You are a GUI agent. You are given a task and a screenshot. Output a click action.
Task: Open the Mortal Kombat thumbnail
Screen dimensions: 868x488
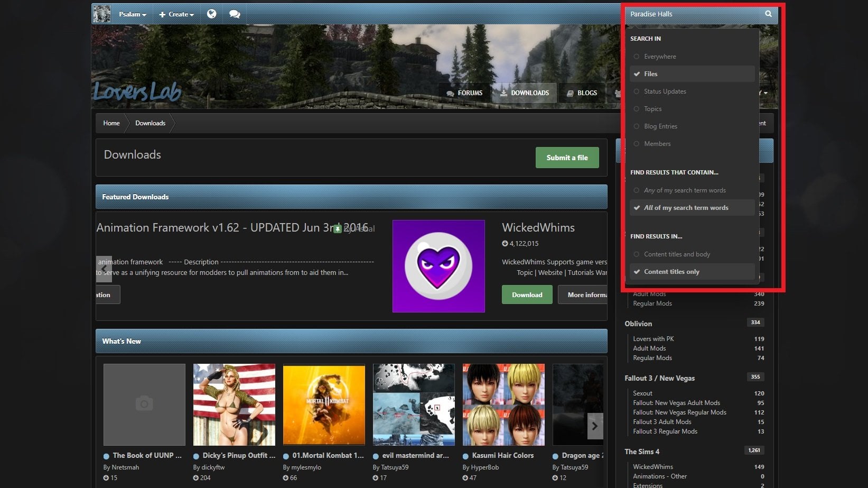[x=324, y=404]
